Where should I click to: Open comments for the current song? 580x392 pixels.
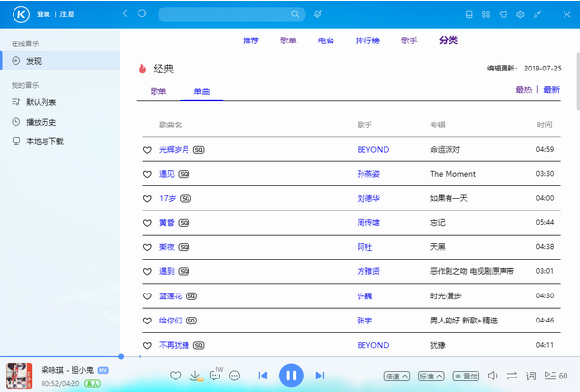[216, 376]
